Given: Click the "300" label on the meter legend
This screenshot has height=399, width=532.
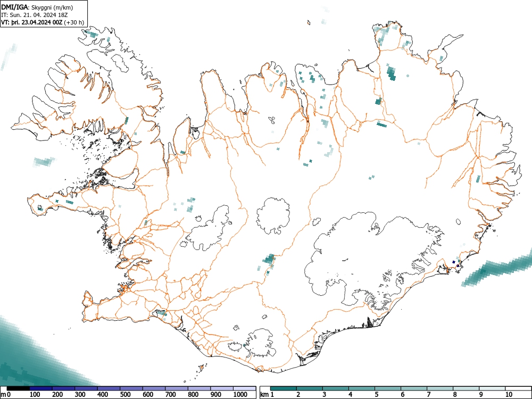Looking at the screenshot, I should (x=80, y=395).
